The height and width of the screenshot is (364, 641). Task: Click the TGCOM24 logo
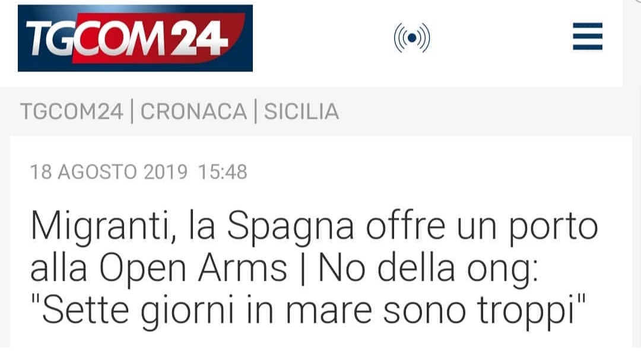[x=135, y=38]
